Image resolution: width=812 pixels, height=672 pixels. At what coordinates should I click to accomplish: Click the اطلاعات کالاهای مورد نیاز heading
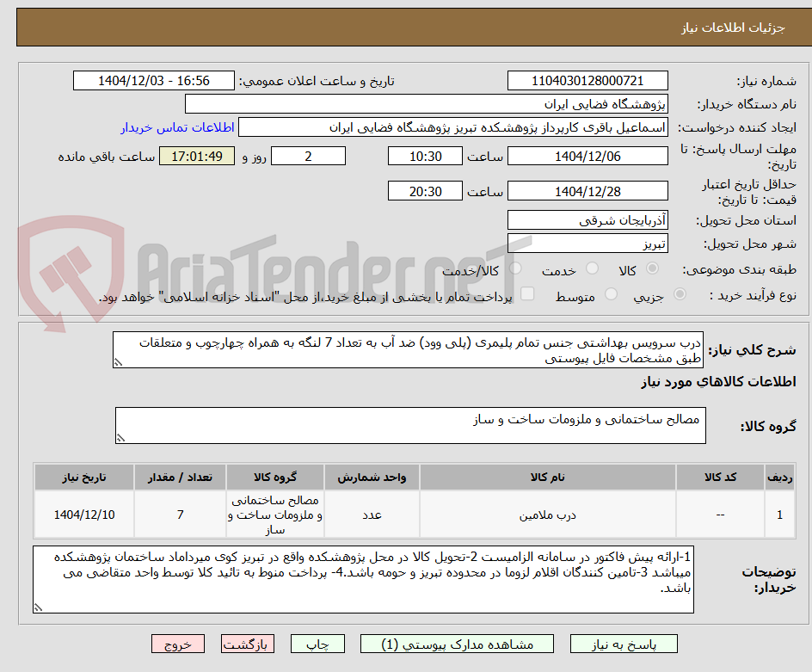tap(719, 382)
